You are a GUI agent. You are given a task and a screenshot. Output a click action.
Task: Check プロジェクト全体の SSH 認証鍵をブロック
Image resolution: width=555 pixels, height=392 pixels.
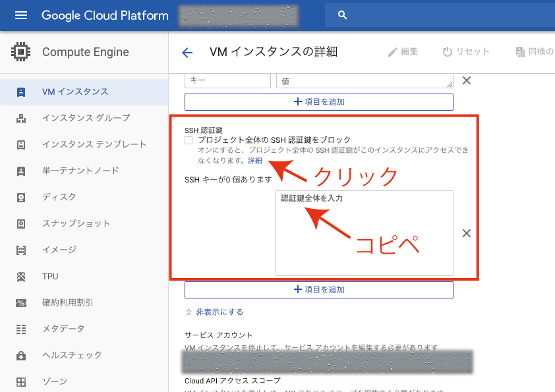[189, 140]
